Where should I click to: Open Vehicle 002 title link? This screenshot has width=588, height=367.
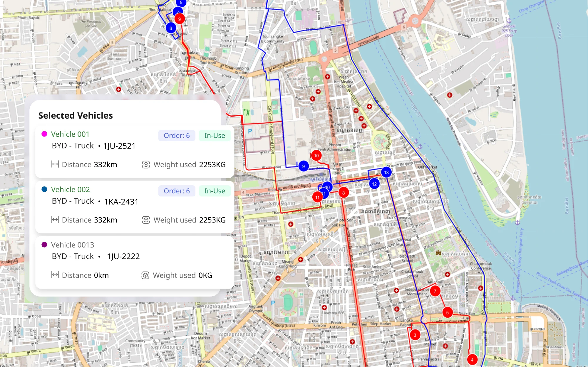point(70,190)
